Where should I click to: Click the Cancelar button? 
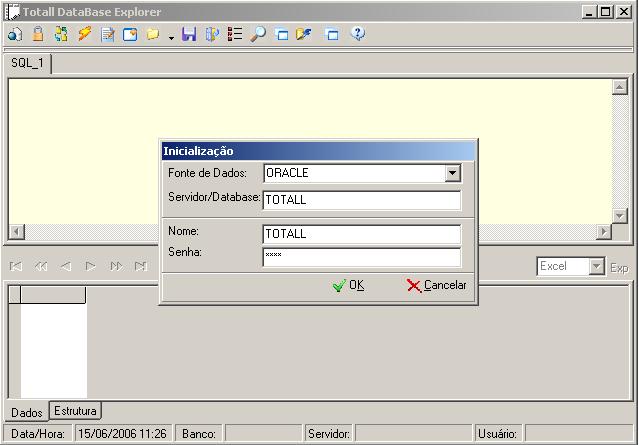click(436, 285)
